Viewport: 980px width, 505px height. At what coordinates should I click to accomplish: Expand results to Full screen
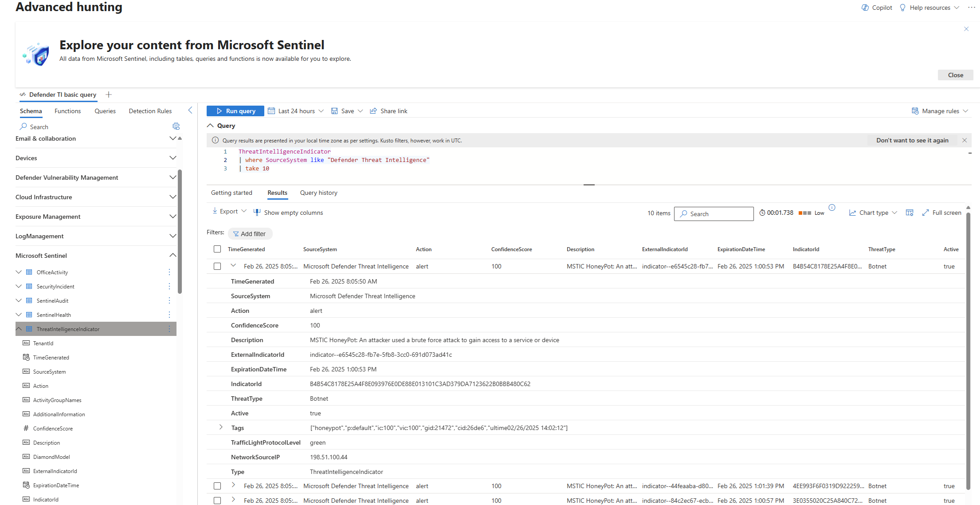point(942,213)
